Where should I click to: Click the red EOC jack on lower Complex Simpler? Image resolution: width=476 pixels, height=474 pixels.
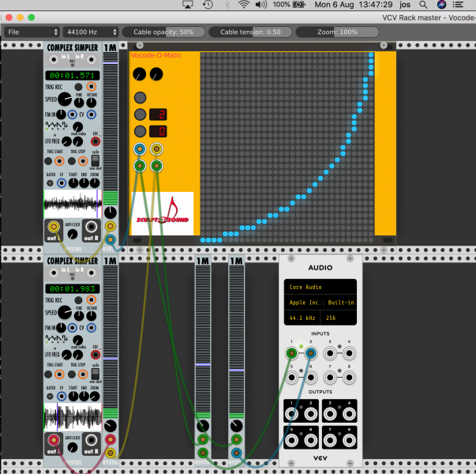pyautogui.click(x=96, y=355)
